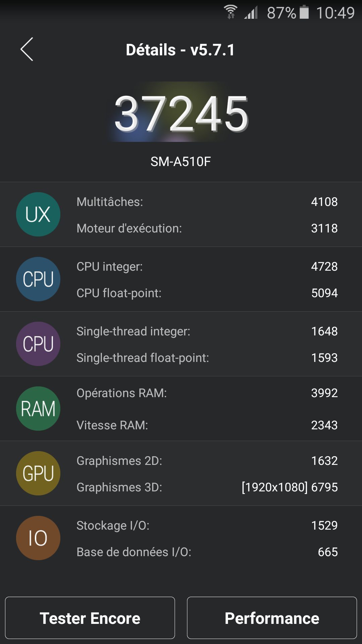
Task: Tap the teal UX category icon
Action: (x=38, y=214)
